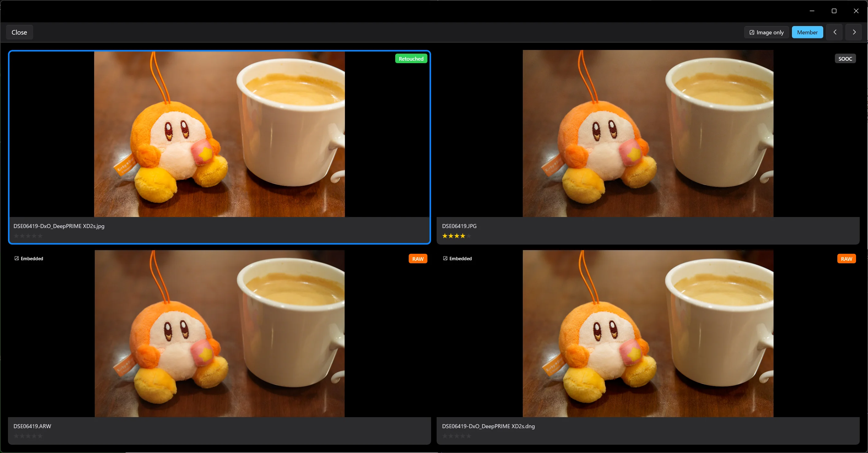Go to next image group with right chevron
The height and width of the screenshot is (453, 868).
pyautogui.click(x=854, y=32)
